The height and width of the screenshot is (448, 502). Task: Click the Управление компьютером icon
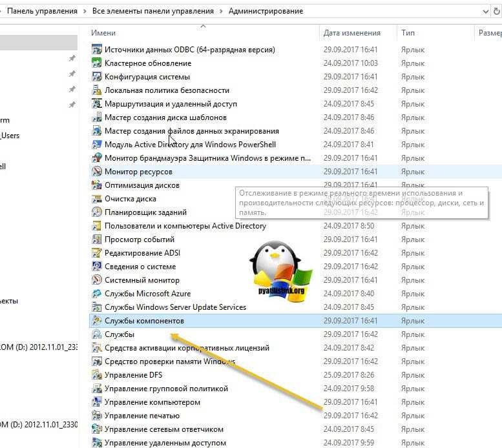97,402
